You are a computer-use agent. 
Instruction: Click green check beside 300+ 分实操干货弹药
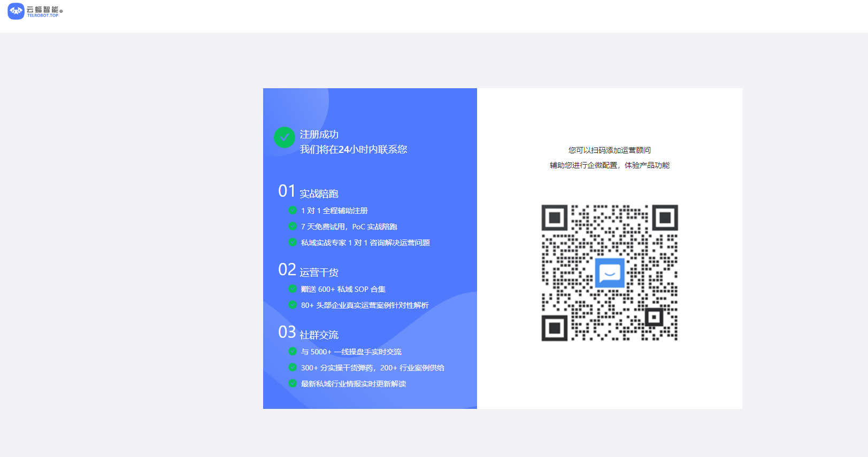click(x=293, y=367)
